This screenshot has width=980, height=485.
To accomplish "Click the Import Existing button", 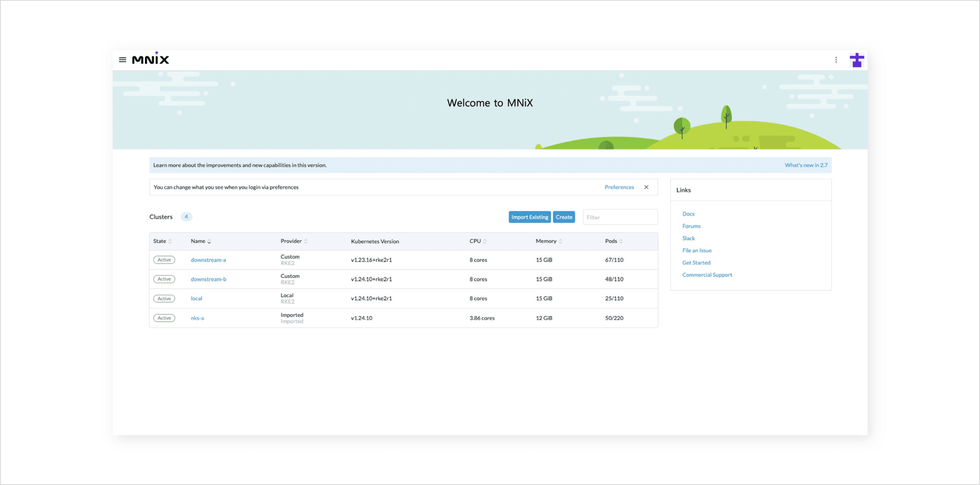I will (530, 217).
